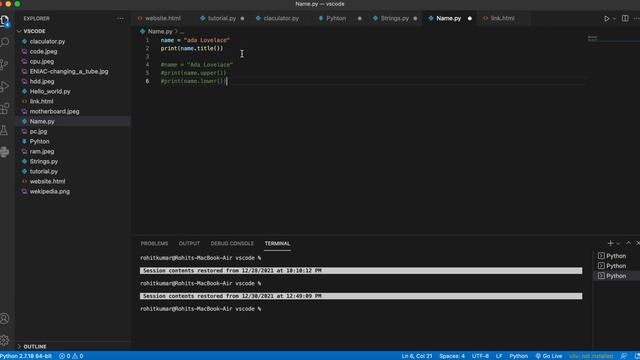Open ram.jpeg in the file explorer

tap(73, 151)
